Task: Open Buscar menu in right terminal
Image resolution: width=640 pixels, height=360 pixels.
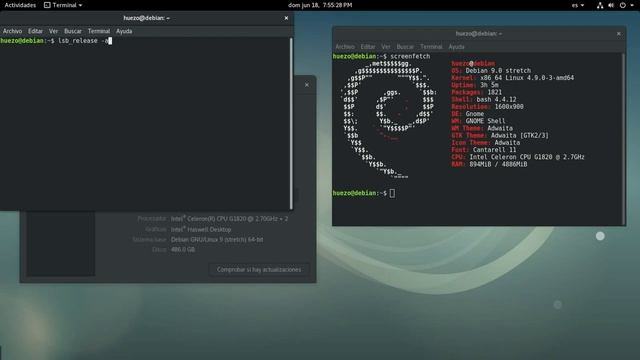Action: tap(405, 47)
